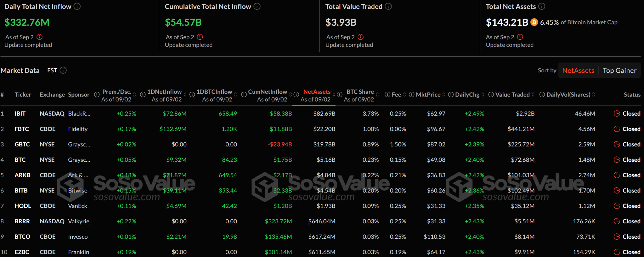Click info icon before 1DNetInflow column
This screenshot has width=644, height=257.
point(143,94)
